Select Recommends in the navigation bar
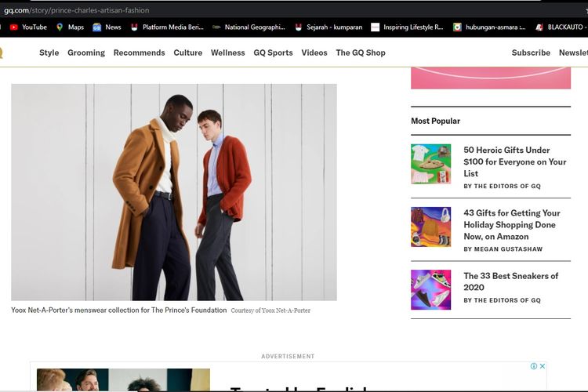 [x=139, y=53]
